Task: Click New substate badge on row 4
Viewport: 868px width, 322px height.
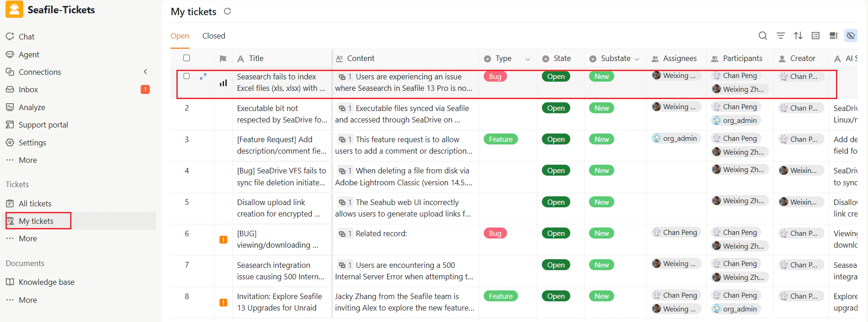Action: pyautogui.click(x=601, y=171)
